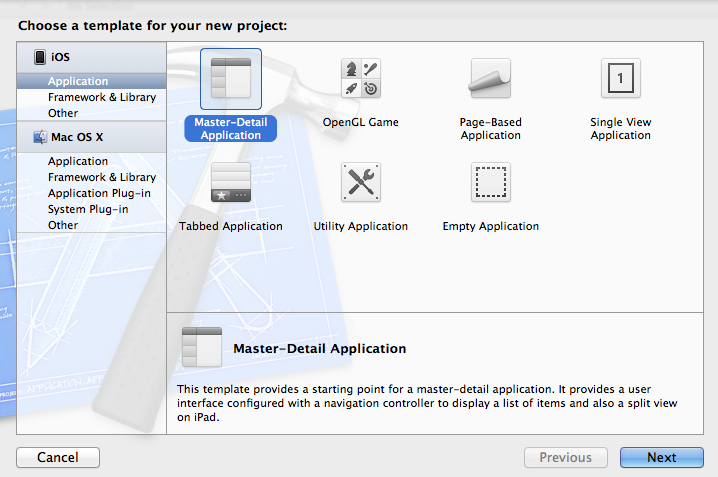The width and height of the screenshot is (718, 477).
Task: Click the Master-Detail icon in description pane
Action: [201, 347]
